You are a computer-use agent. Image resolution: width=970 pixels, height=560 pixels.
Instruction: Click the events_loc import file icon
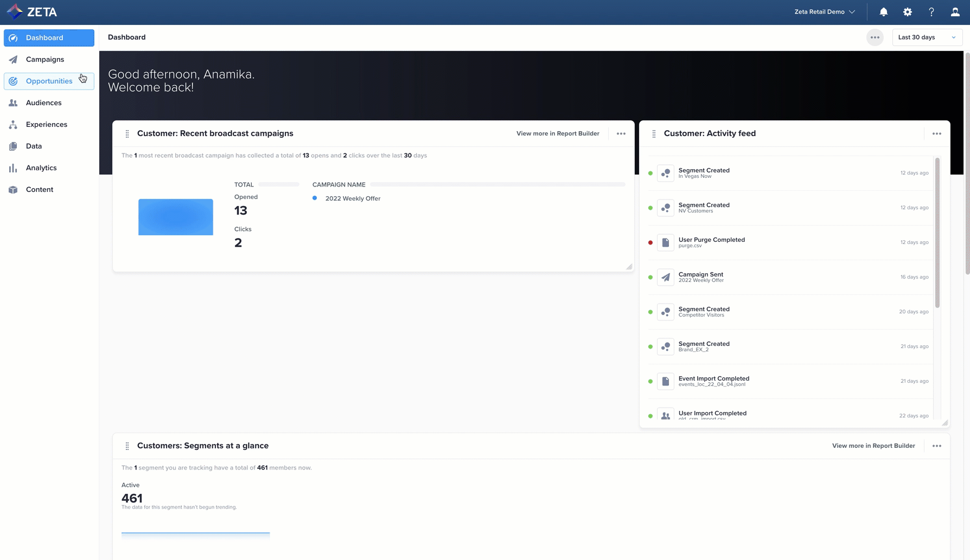666,381
